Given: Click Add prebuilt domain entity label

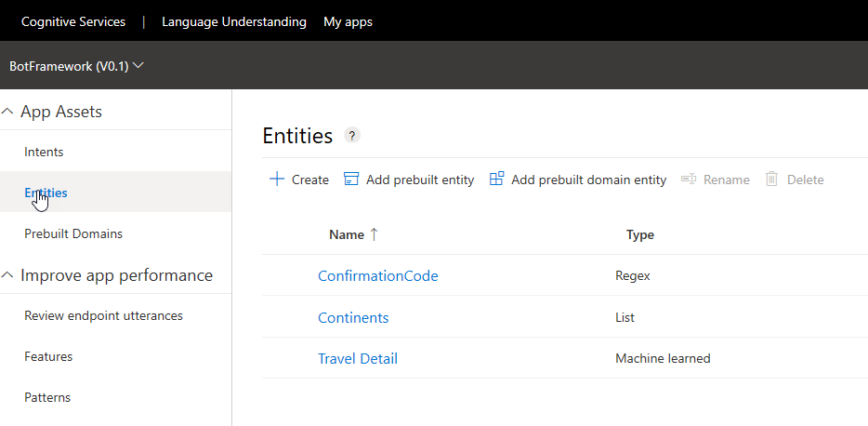Looking at the screenshot, I should coord(588,180).
